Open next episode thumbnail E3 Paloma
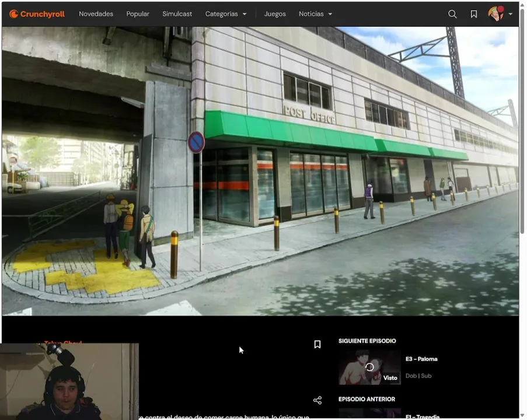The image size is (527, 420). (369, 367)
